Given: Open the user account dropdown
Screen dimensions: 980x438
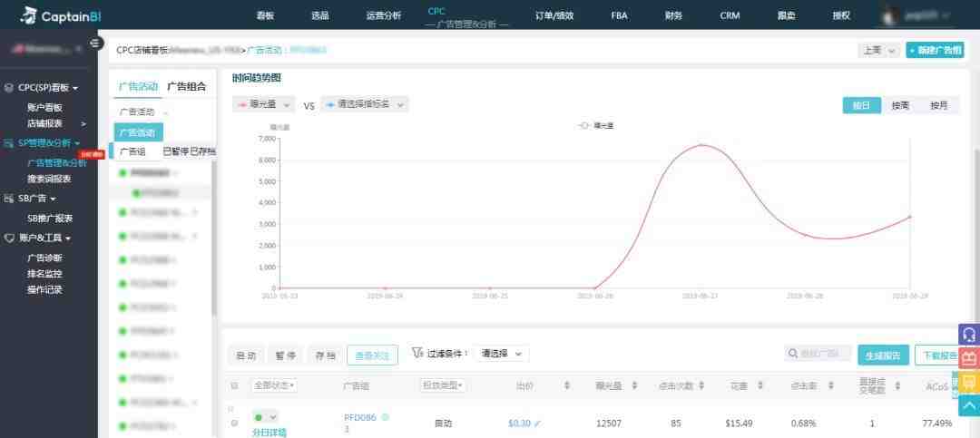Looking at the screenshot, I should [926, 15].
